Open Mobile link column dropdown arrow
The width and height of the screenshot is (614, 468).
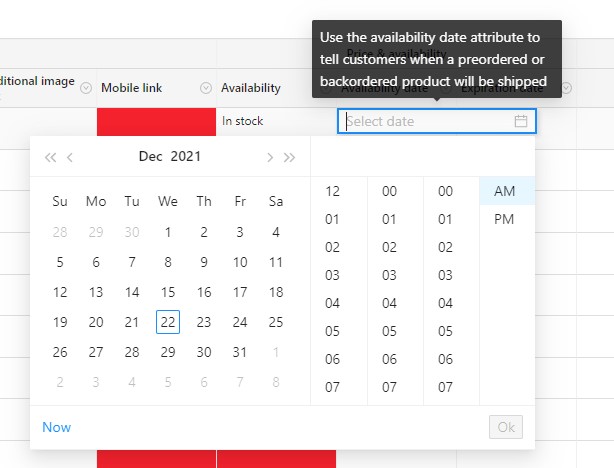pyautogui.click(x=205, y=88)
